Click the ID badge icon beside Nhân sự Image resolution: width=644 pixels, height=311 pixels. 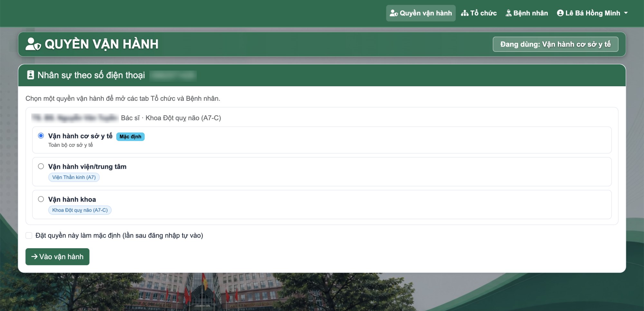coord(31,75)
